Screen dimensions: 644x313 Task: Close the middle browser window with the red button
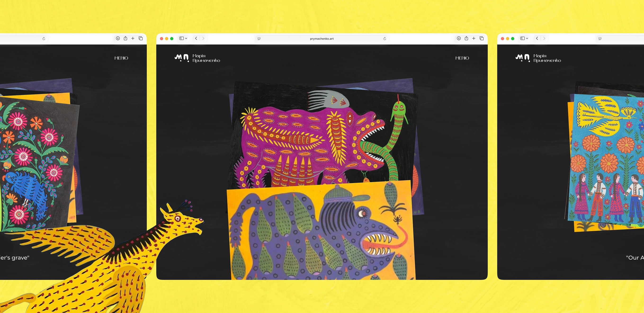pyautogui.click(x=161, y=39)
